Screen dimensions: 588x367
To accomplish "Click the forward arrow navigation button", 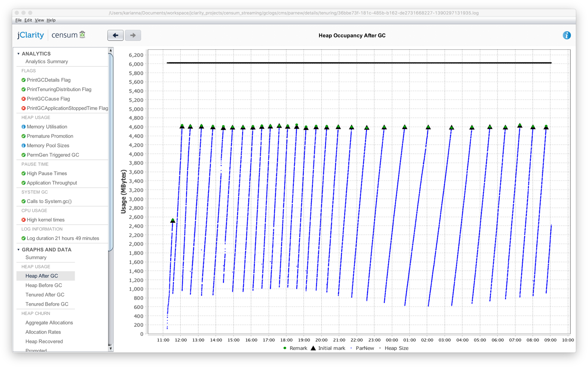I will (x=133, y=35).
